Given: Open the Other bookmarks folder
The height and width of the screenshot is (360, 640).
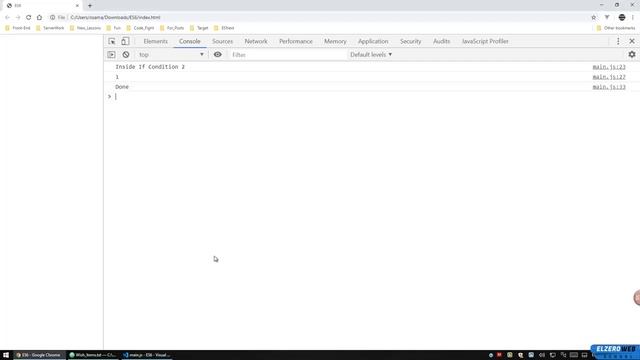Looking at the screenshot, I should [616, 28].
